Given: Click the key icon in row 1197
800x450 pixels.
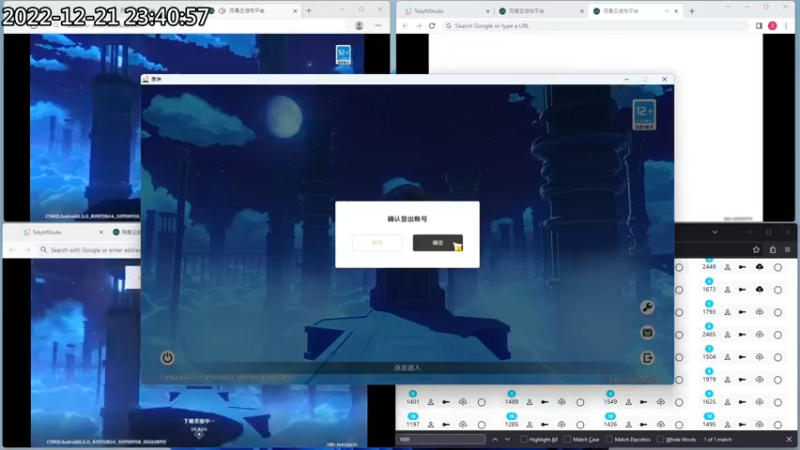Looking at the screenshot, I should (x=446, y=424).
